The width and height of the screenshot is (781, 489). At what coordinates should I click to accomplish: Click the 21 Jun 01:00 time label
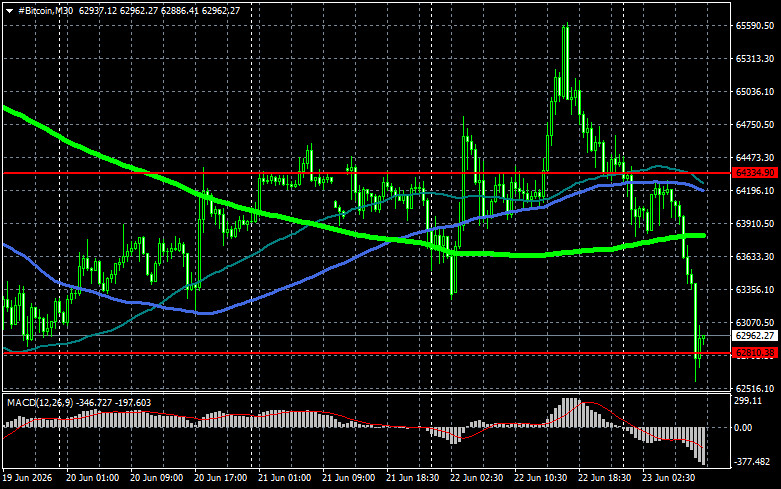(285, 478)
